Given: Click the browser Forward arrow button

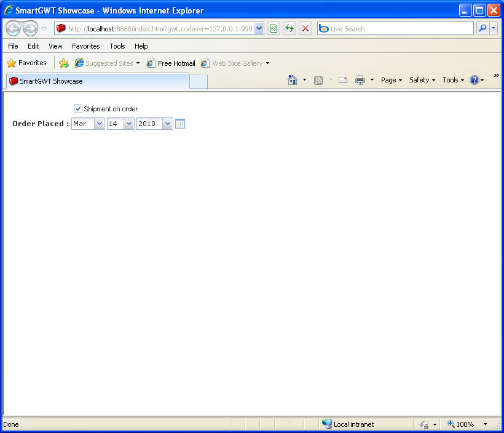Looking at the screenshot, I should click(x=31, y=29).
